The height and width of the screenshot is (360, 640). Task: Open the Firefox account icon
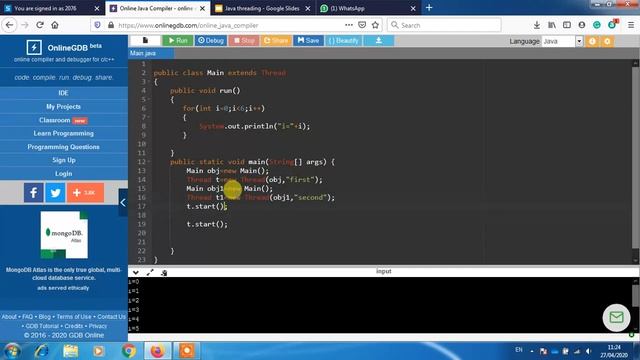pyautogui.click(x=582, y=25)
